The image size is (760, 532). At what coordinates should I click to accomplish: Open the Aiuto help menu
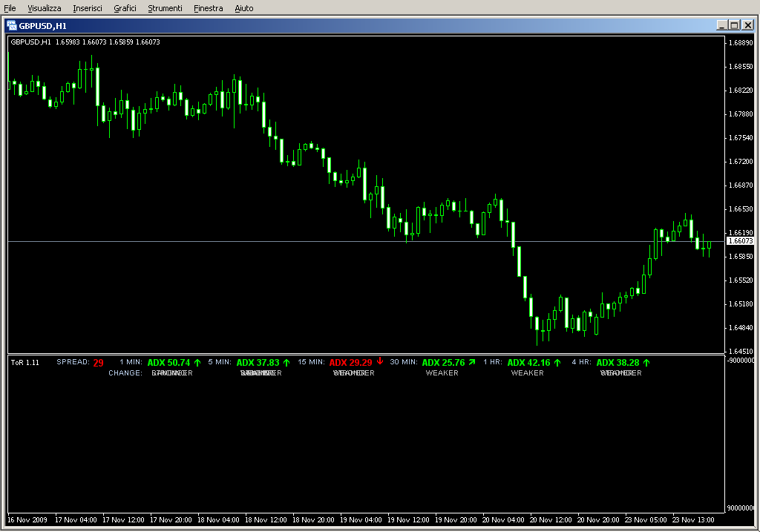pyautogui.click(x=243, y=8)
